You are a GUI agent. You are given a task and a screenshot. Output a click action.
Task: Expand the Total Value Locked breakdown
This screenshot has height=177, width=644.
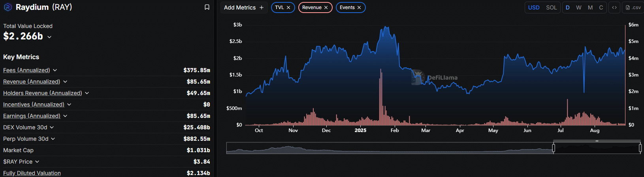[x=49, y=37]
